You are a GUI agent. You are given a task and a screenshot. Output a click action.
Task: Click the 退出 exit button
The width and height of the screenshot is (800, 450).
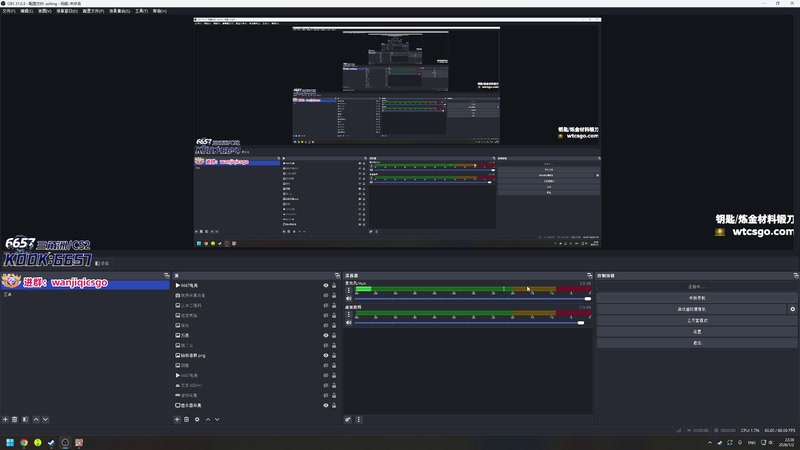point(697,343)
